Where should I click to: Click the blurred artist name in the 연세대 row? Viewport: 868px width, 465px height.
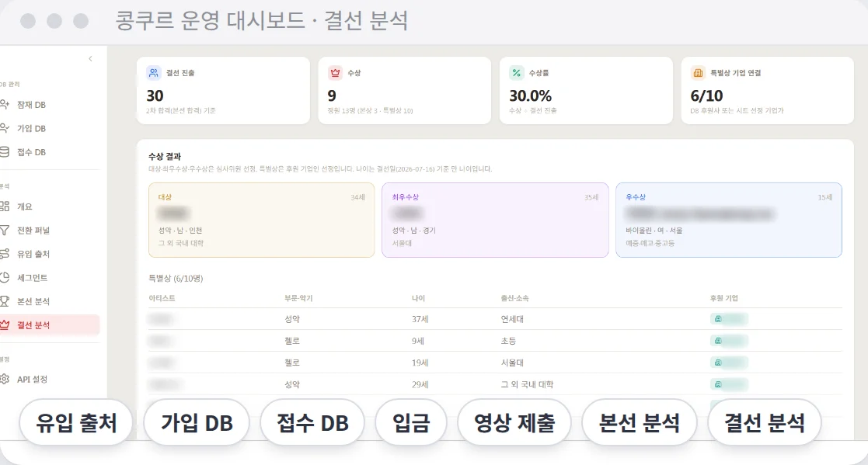tap(161, 319)
